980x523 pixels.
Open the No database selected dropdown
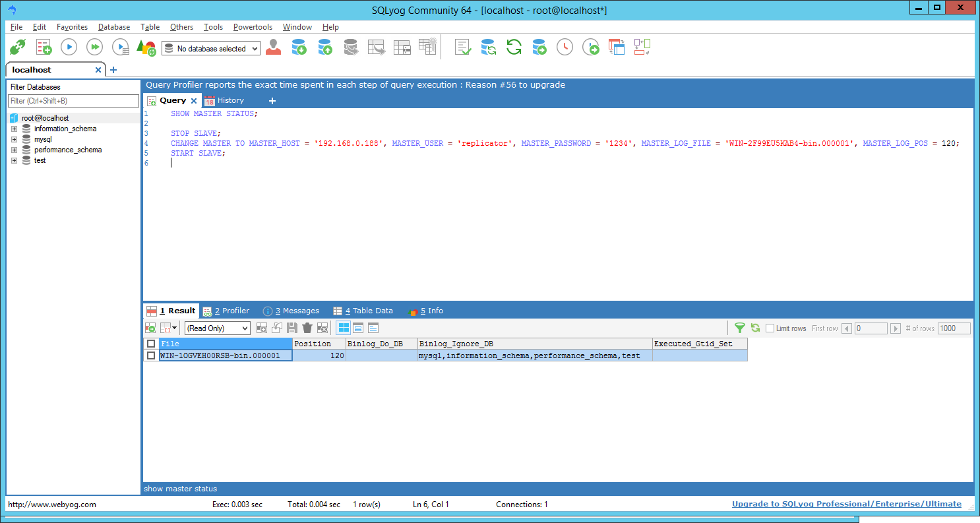click(x=211, y=48)
